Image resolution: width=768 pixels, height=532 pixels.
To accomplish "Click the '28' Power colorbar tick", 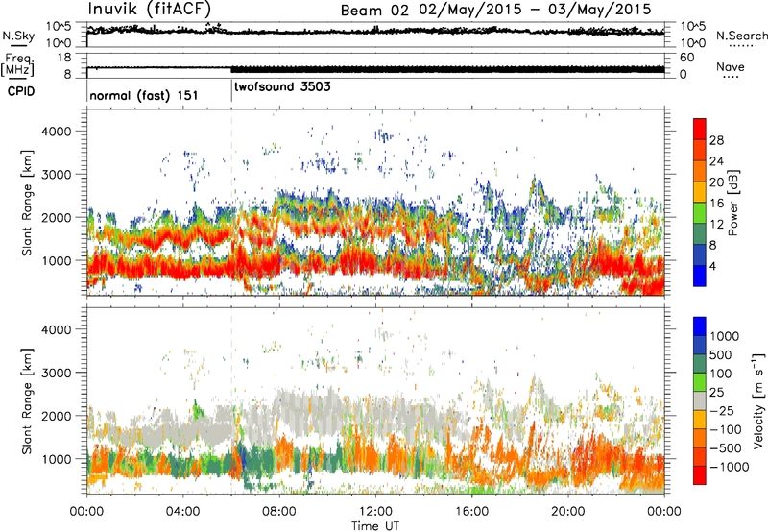I will pyautogui.click(x=716, y=140).
